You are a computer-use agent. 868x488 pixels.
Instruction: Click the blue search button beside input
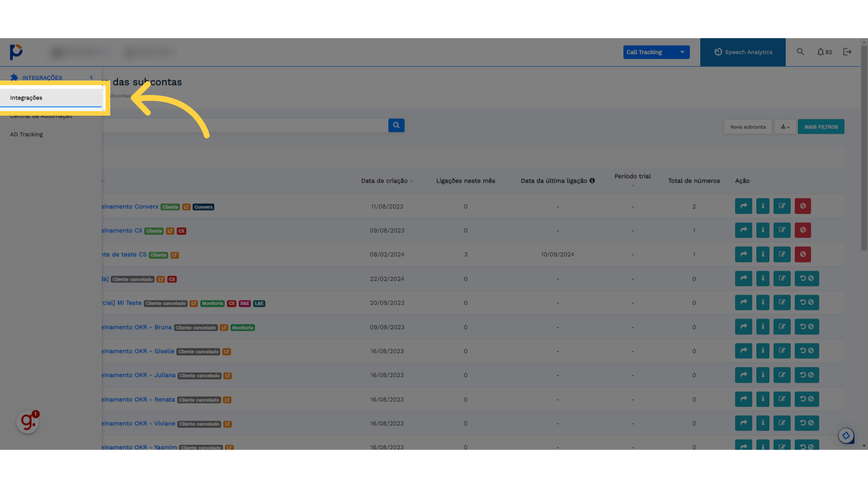[x=396, y=125]
